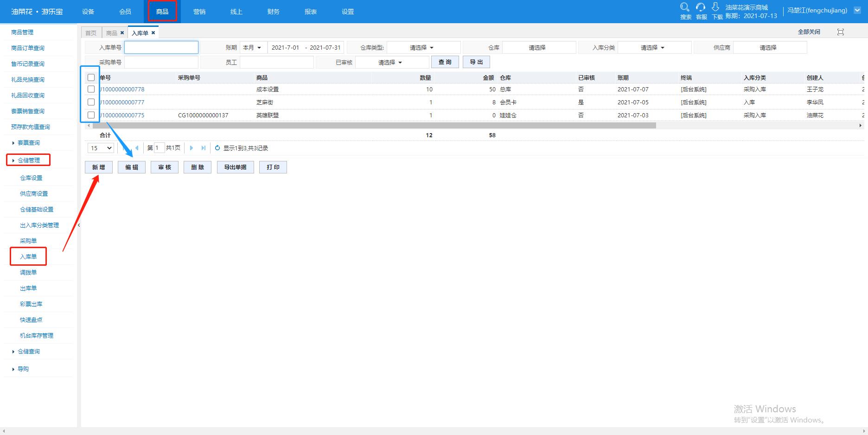This screenshot has width=868, height=435.
Task: Click the 供应商 请选择 field
Action: (770, 47)
